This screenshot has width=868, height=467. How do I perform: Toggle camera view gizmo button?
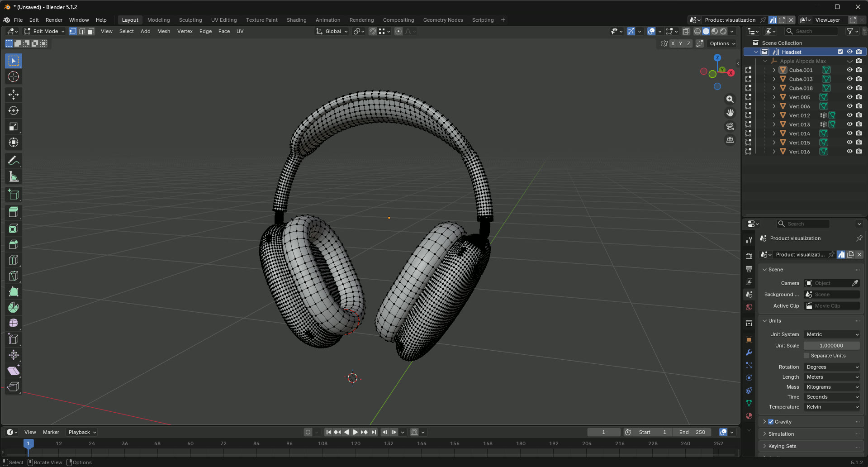pos(730,126)
